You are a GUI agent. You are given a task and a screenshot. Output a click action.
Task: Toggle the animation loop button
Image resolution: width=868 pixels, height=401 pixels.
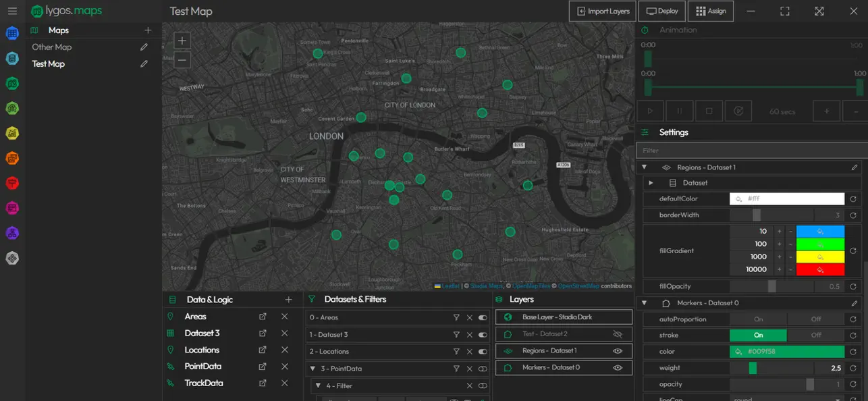738,111
